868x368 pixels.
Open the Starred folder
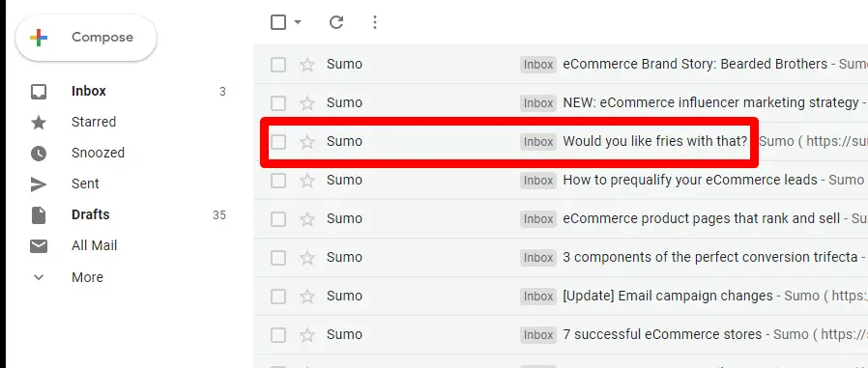coord(94,123)
